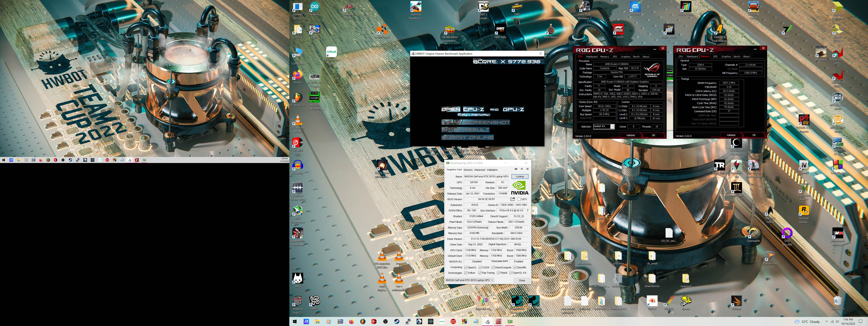The height and width of the screenshot is (326, 868).
Task: Open the Recycle Bin on the desktop
Action: pyautogui.click(x=838, y=303)
